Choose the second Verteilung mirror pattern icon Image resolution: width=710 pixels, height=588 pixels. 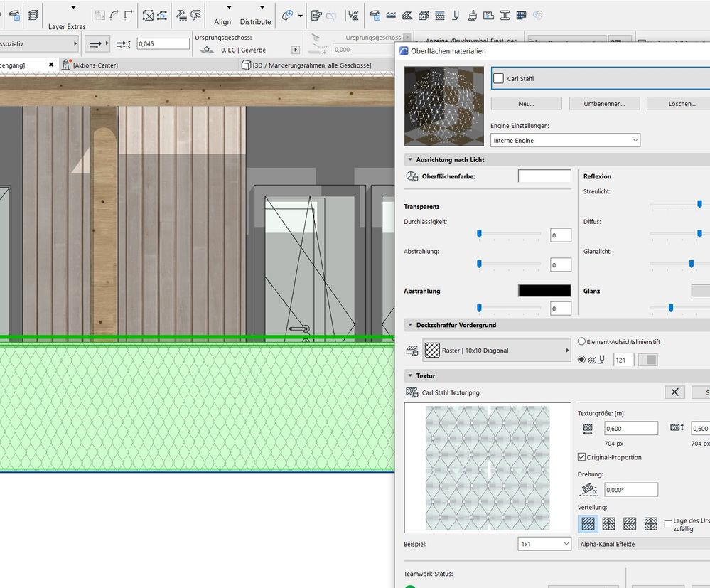click(609, 524)
